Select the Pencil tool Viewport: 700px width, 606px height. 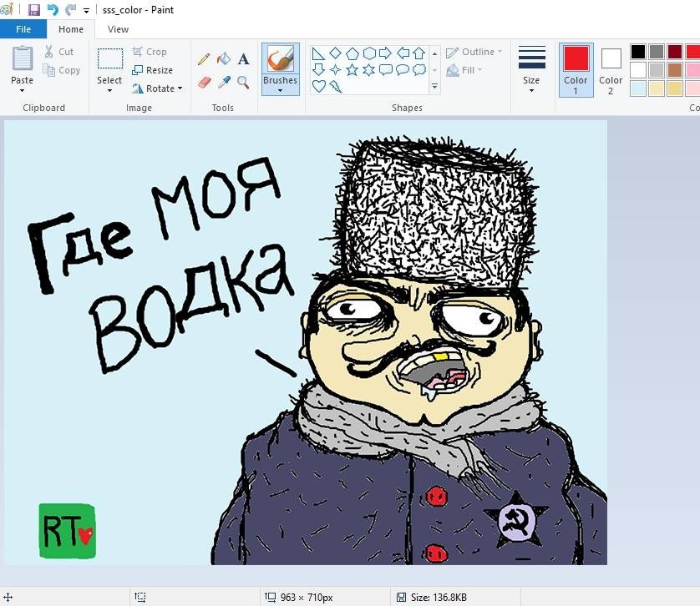pos(204,59)
